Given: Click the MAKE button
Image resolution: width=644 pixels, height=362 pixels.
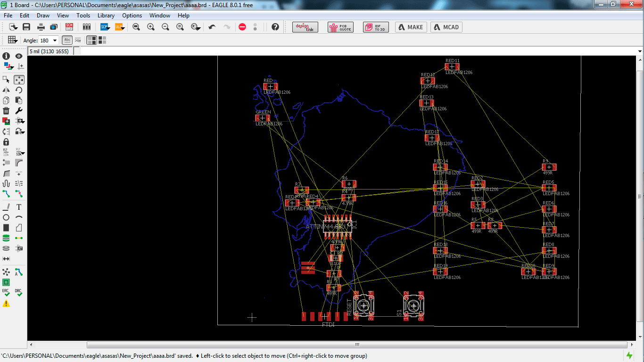Looking at the screenshot, I should (411, 27).
